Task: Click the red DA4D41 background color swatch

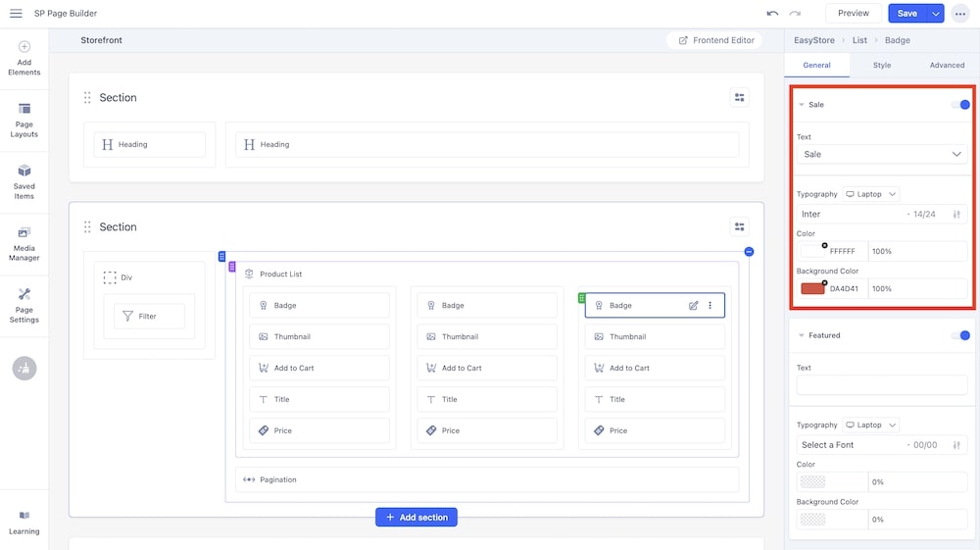Action: [x=812, y=289]
